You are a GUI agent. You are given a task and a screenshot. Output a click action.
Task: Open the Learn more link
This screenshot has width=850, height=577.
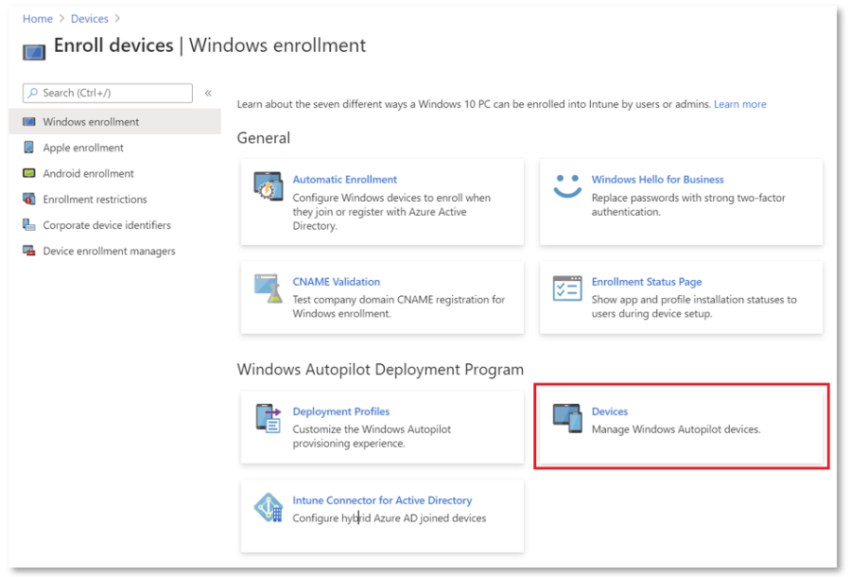pos(740,104)
